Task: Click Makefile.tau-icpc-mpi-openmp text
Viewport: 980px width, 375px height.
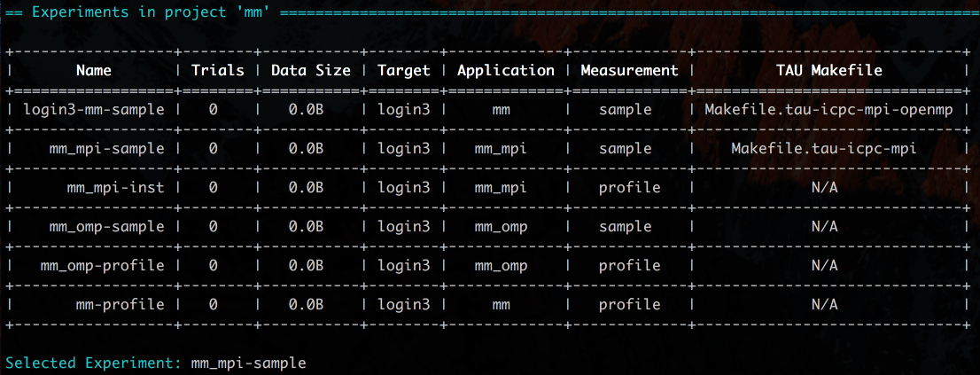Action: 828,109
